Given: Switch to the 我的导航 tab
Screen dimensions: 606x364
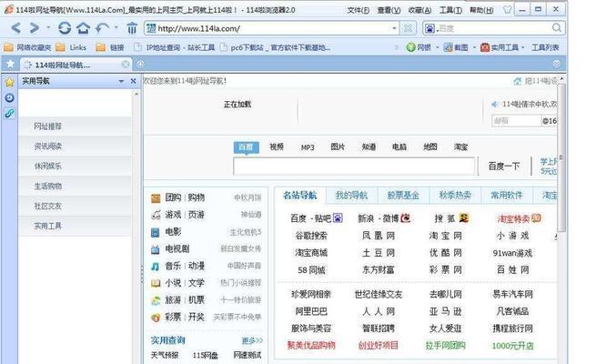Looking at the screenshot, I should click(351, 195).
